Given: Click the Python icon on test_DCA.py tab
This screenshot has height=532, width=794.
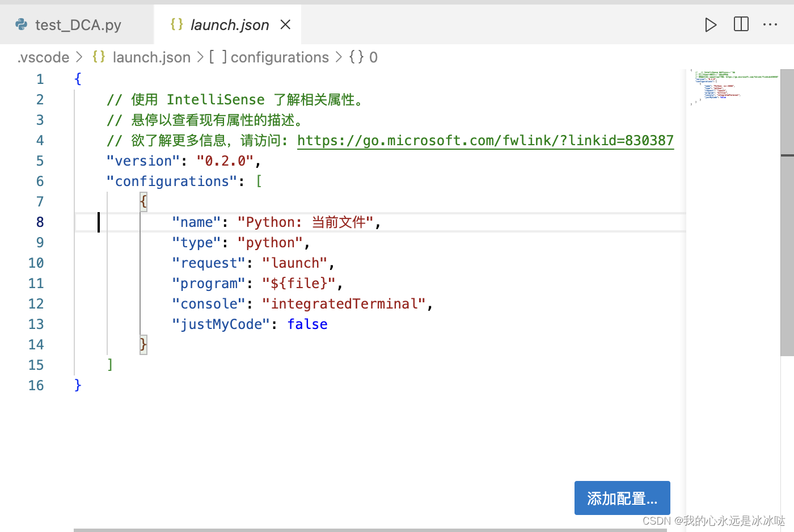Looking at the screenshot, I should pos(22,24).
